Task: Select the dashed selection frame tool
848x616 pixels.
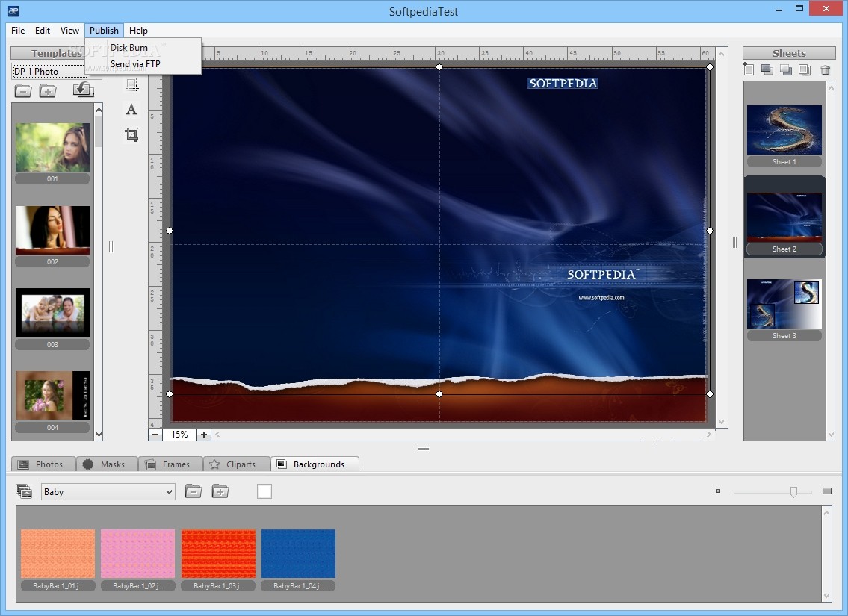Action: [131, 84]
